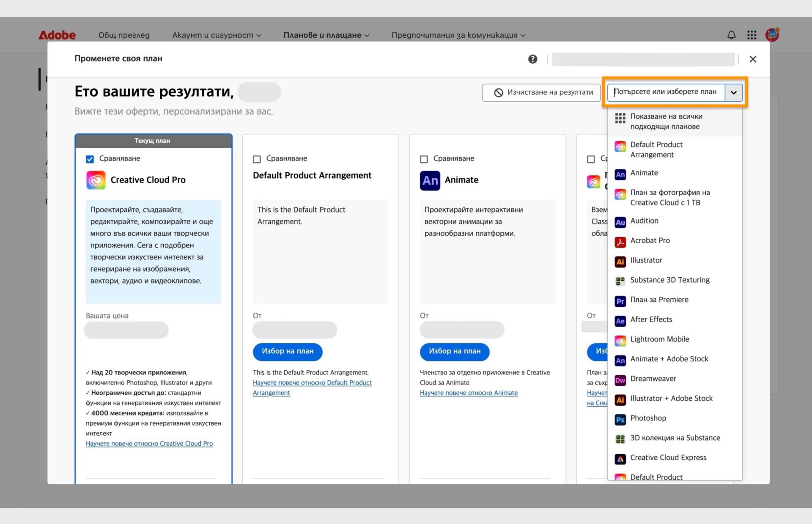Open the notification bell
Image resolution: width=812 pixels, height=524 pixels.
[x=731, y=35]
